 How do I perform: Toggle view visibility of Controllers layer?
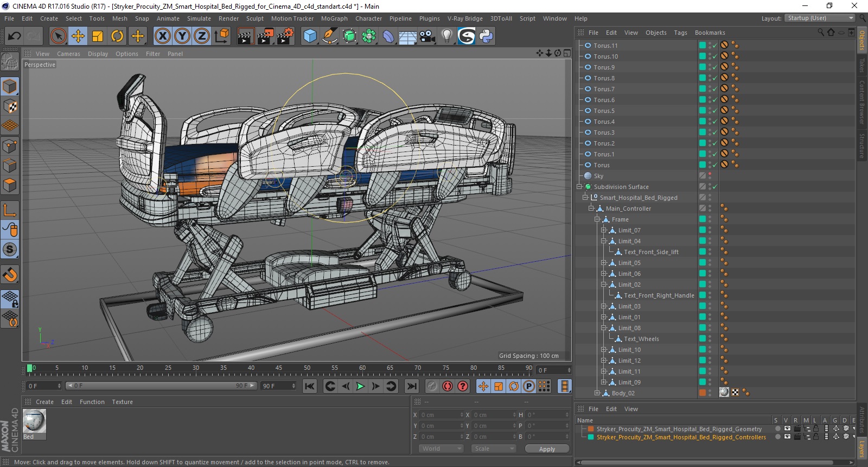click(x=787, y=437)
